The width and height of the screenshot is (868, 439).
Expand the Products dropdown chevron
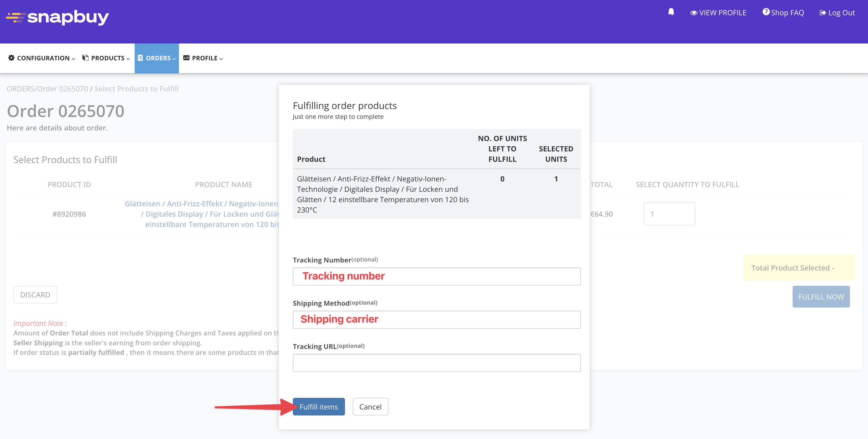[128, 58]
